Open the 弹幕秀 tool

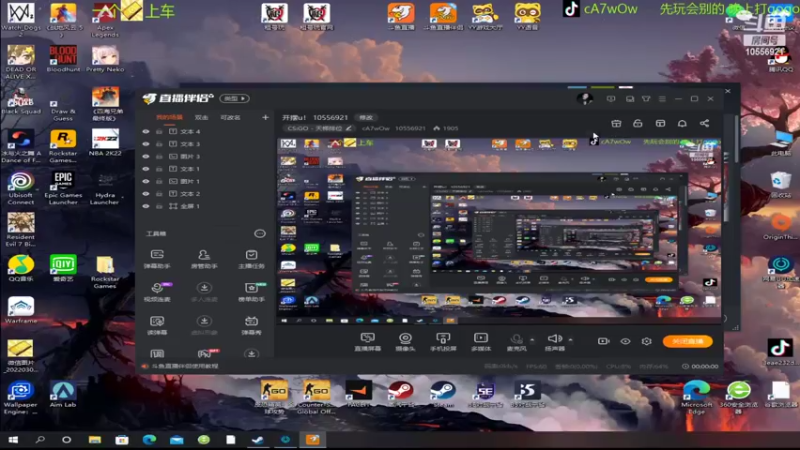tap(251, 325)
